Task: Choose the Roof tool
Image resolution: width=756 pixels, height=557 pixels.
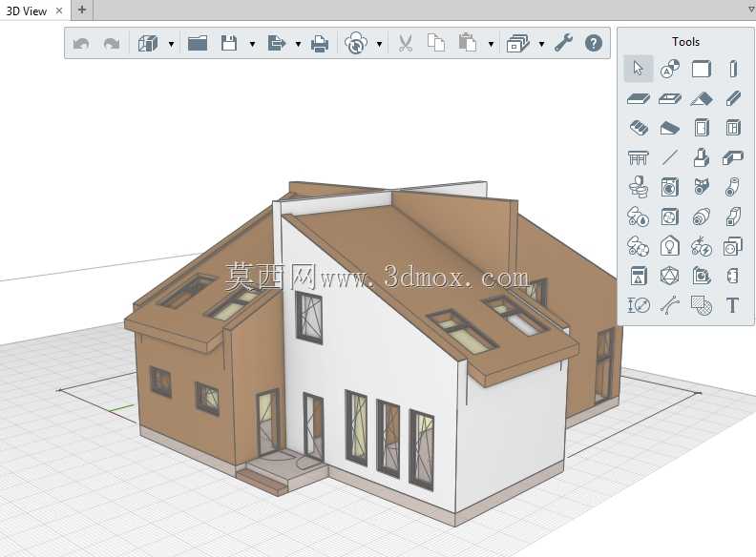Action: click(x=702, y=99)
